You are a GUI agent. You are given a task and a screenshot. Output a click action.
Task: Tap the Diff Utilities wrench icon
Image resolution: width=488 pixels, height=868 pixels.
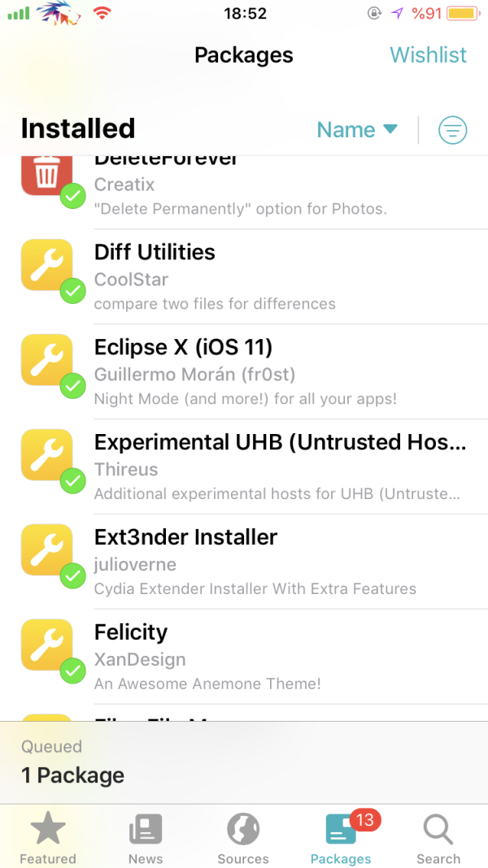(x=47, y=265)
